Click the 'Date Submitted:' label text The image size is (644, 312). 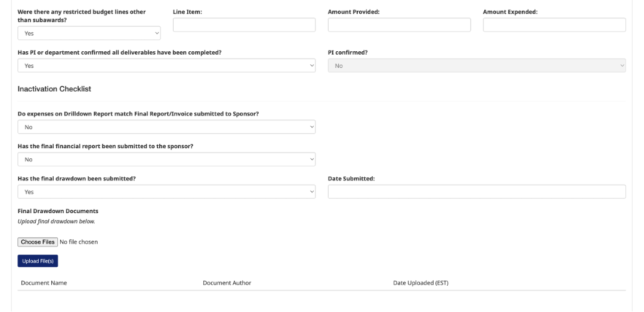[x=351, y=179]
